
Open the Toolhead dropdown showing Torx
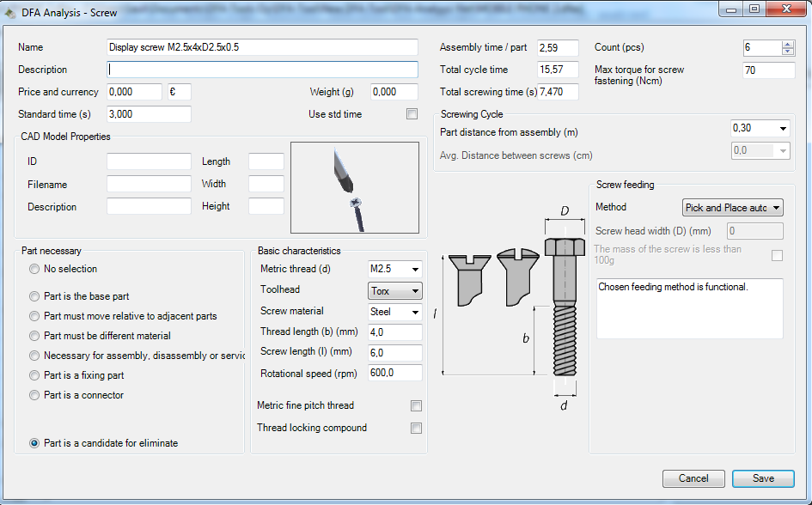click(395, 291)
